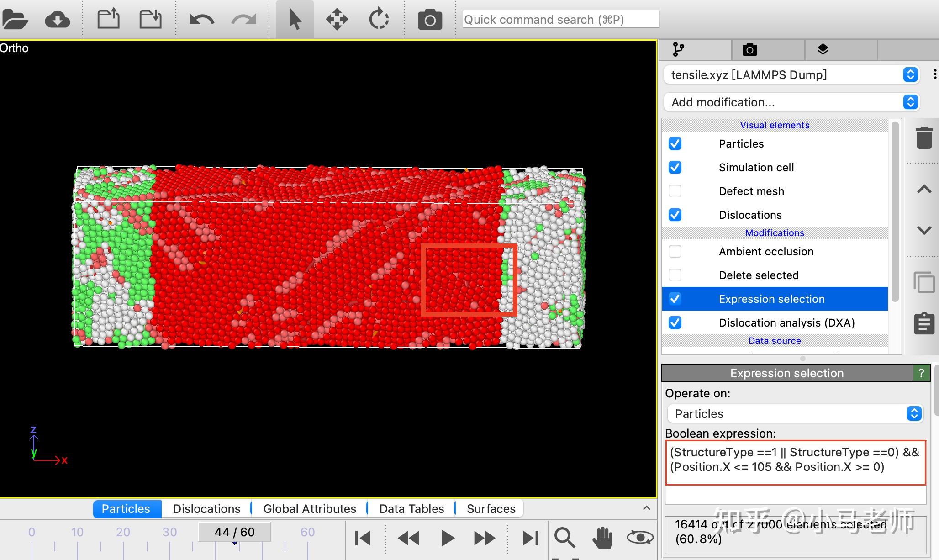Click the undo arrow icon

201,20
